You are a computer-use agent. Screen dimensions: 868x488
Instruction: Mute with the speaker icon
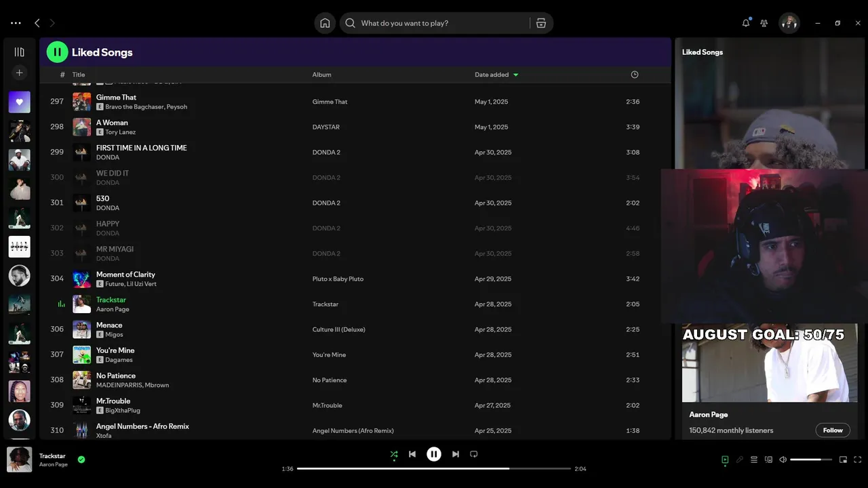pos(783,460)
